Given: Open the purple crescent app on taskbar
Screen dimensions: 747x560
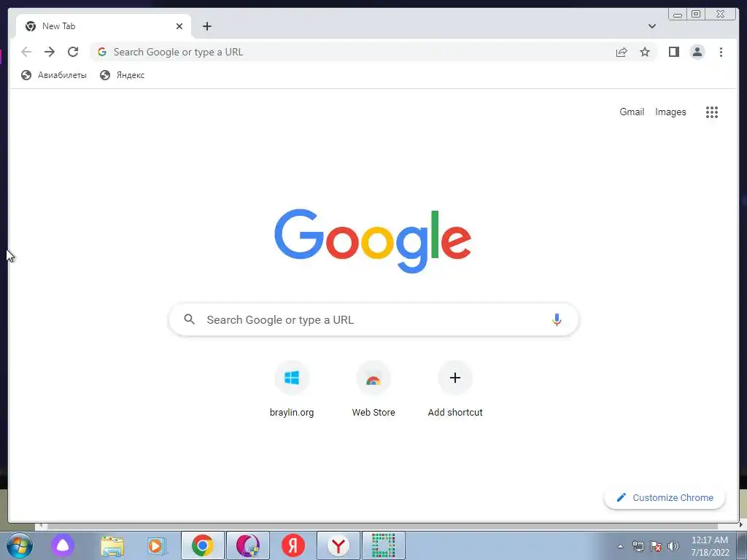Looking at the screenshot, I should click(248, 545).
